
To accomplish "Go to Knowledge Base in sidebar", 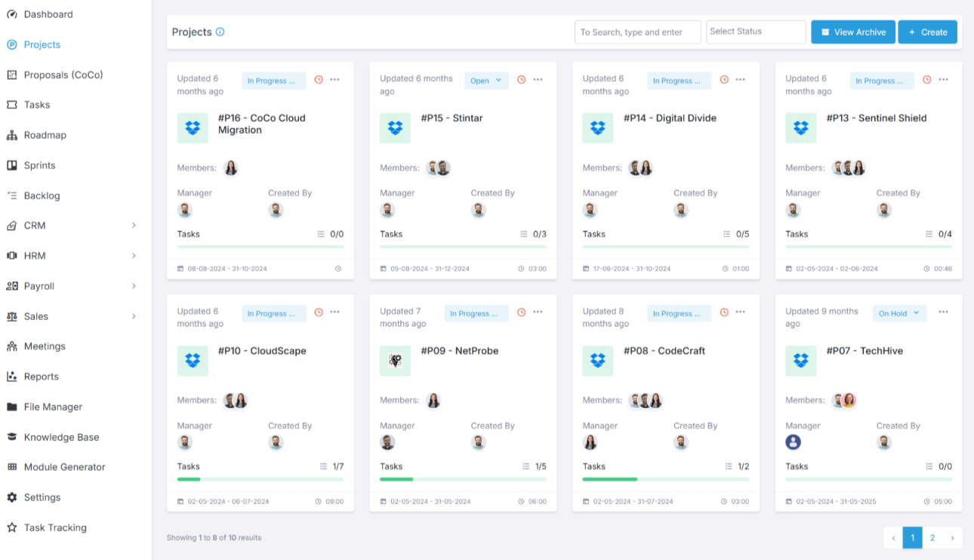I will (61, 437).
